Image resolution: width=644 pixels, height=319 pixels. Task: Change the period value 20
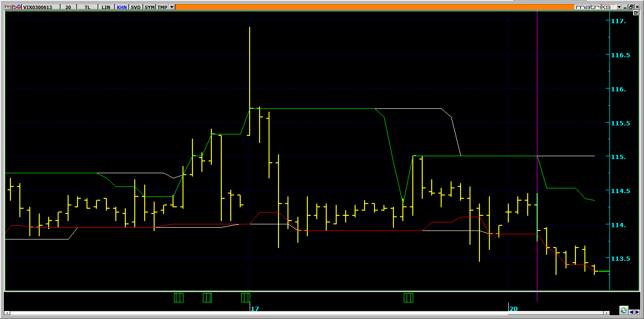68,7
